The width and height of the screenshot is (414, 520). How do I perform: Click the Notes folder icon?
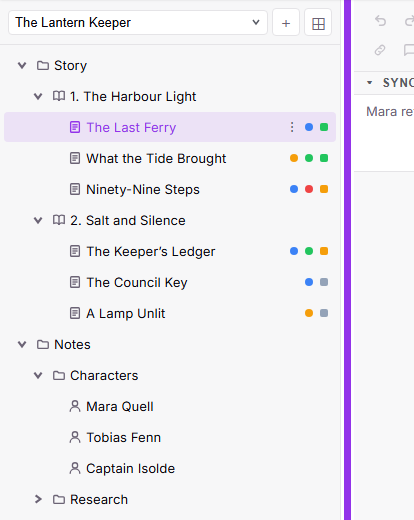tap(43, 344)
